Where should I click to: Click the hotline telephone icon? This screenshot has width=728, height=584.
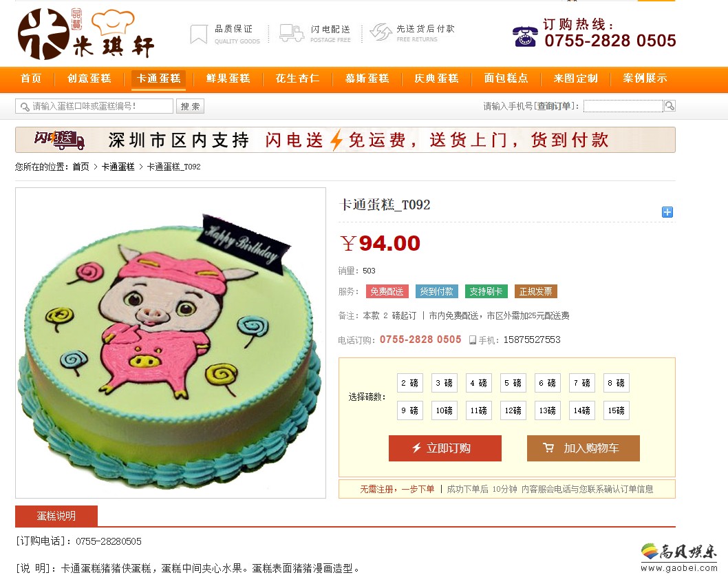[x=525, y=36]
